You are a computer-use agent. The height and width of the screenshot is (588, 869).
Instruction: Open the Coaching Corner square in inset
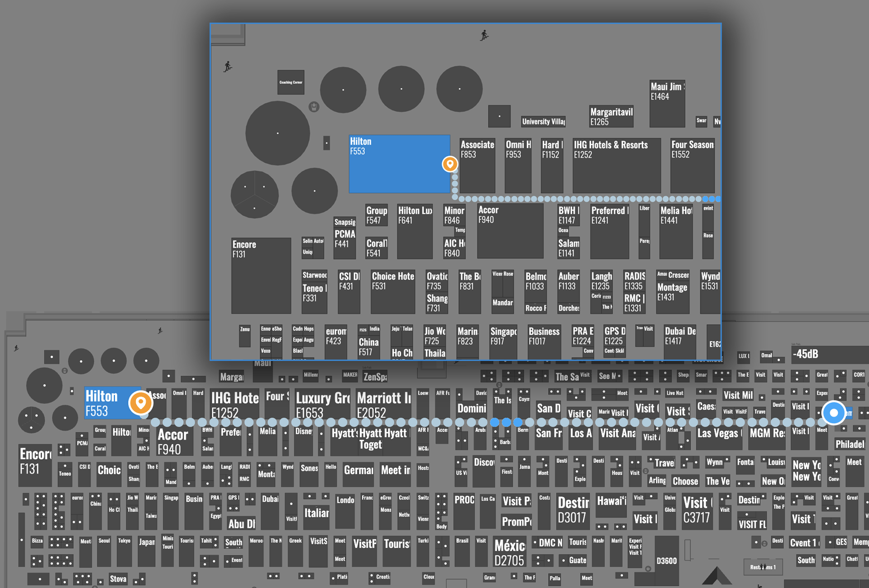(291, 82)
